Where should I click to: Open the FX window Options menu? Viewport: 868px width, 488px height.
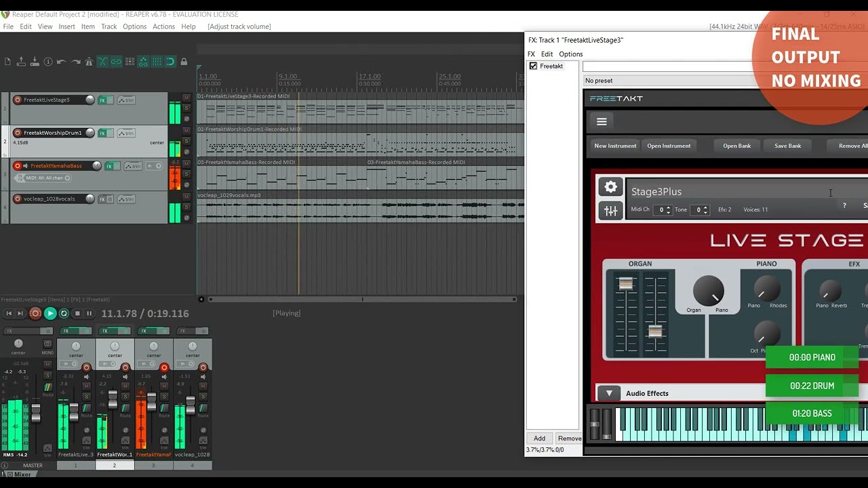[570, 54]
